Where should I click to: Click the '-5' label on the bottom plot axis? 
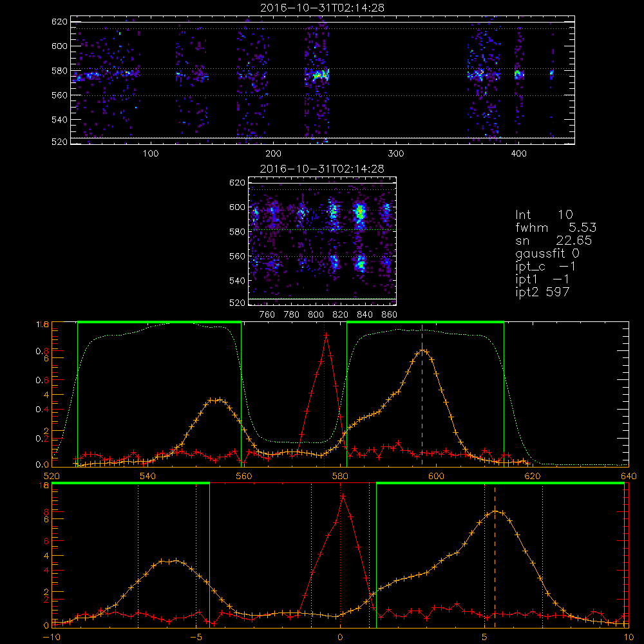click(196, 637)
